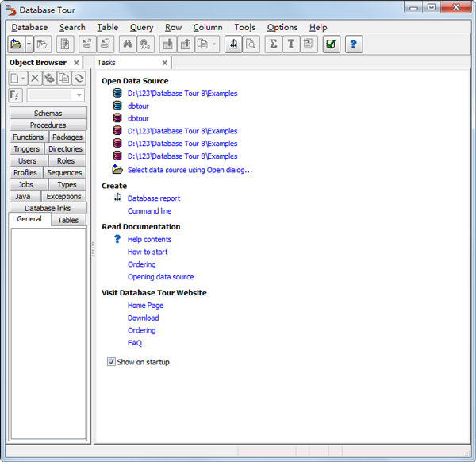Toggle the Show on startup checkbox
The width and height of the screenshot is (476, 462).
pos(111,362)
